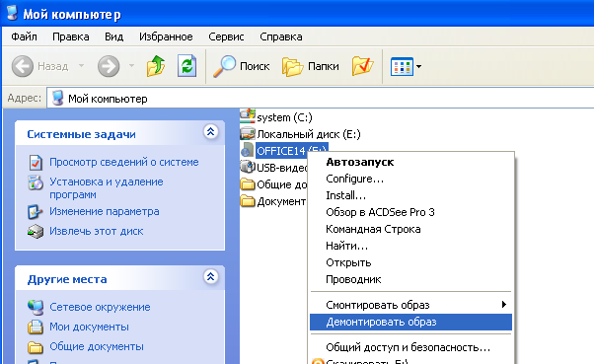The width and height of the screenshot is (594, 364).
Task: Click the Локальный диск (E:) drive icon
Action: point(248,133)
